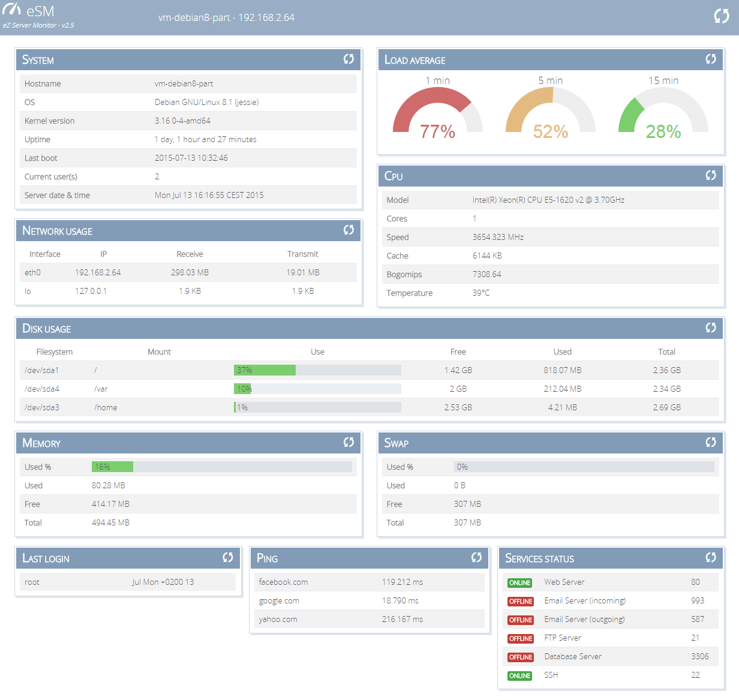The width and height of the screenshot is (739, 700).
Task: Click the 15 min load gauge
Action: tap(663, 112)
